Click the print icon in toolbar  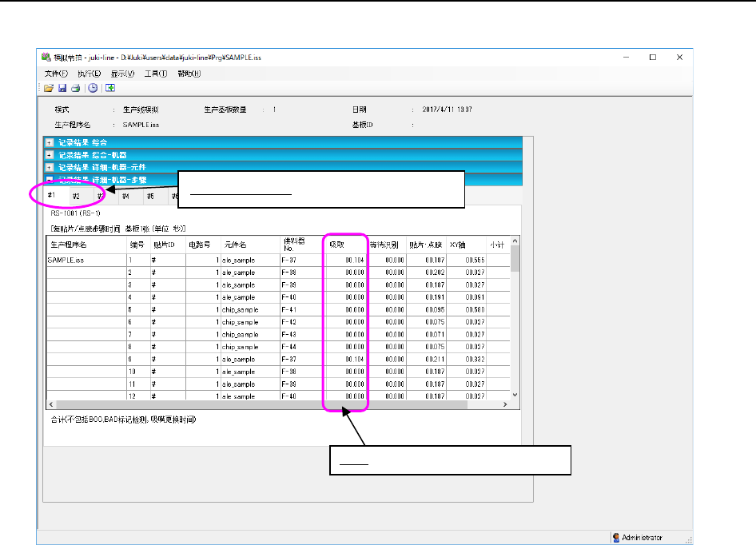[75, 88]
